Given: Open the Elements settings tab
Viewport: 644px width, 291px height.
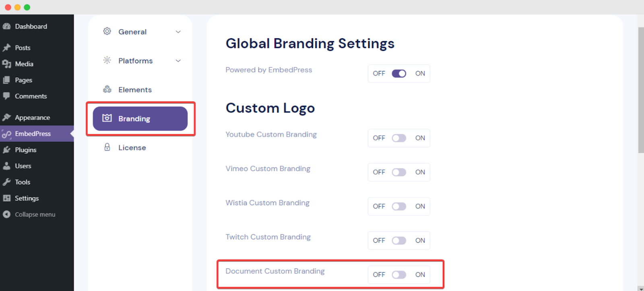Looking at the screenshot, I should (140, 90).
